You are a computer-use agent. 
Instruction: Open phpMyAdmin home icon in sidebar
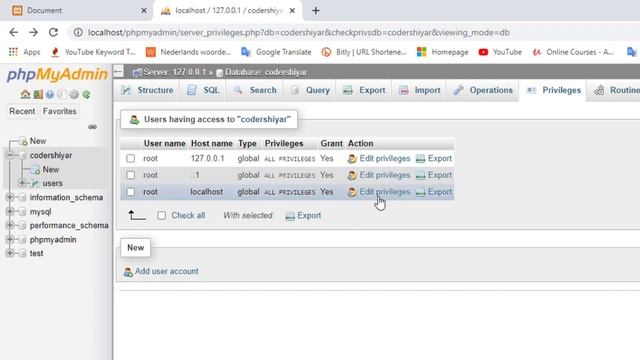pos(25,95)
